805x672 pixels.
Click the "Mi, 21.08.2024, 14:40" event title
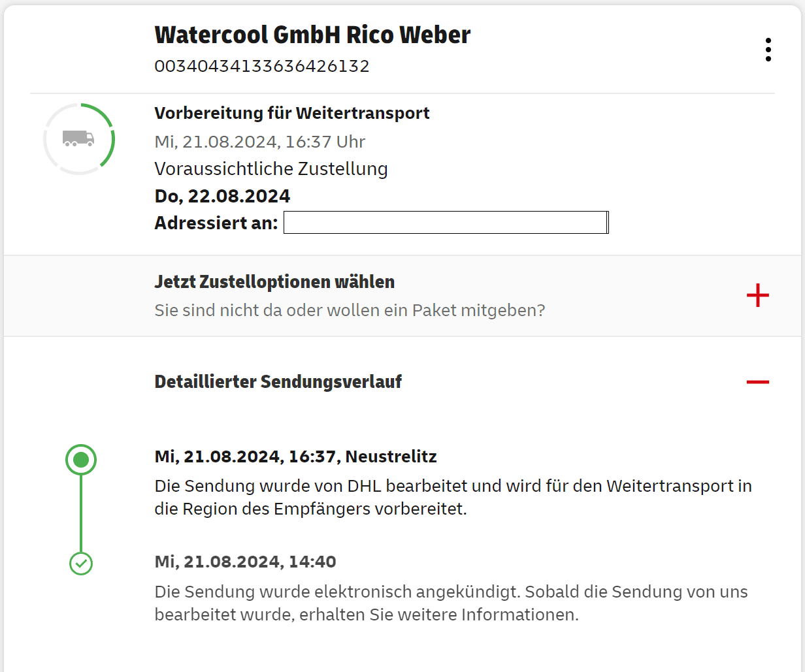point(245,562)
